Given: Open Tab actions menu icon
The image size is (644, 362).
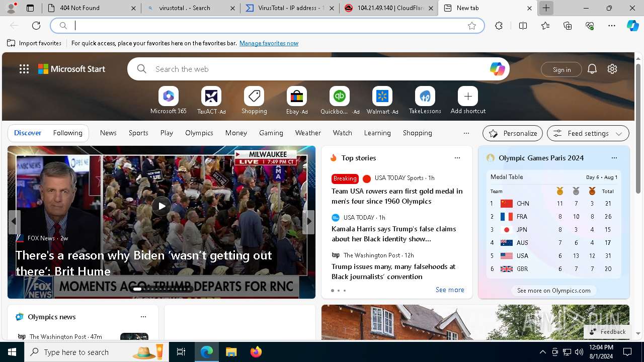Looking at the screenshot, I should coord(30,8).
